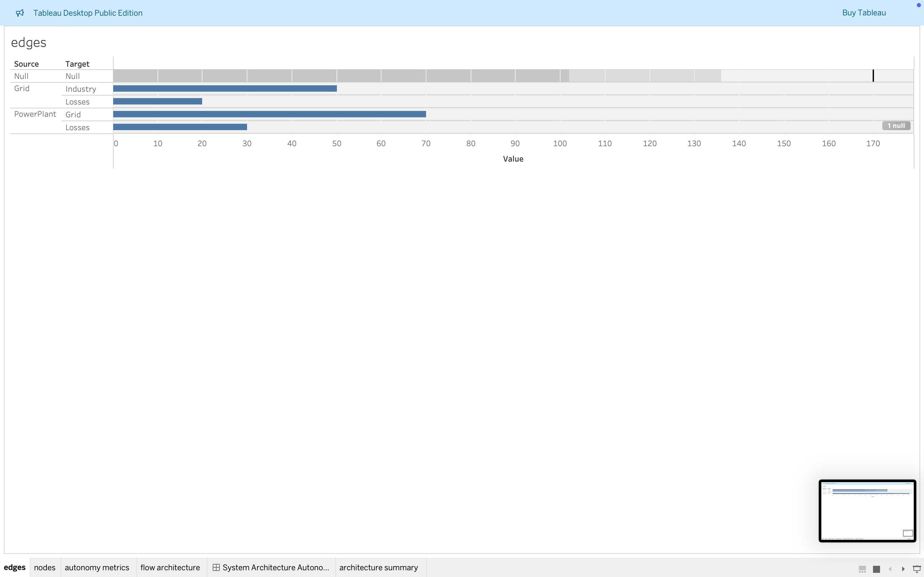Enter presentation mode icon
The height and width of the screenshot is (577, 924).
[x=917, y=569]
